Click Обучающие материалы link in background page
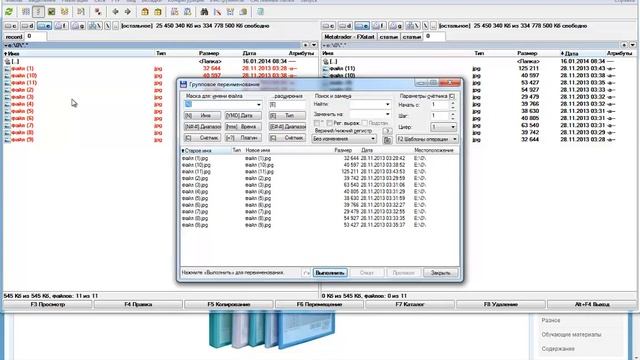The image size is (640, 360). click(571, 335)
